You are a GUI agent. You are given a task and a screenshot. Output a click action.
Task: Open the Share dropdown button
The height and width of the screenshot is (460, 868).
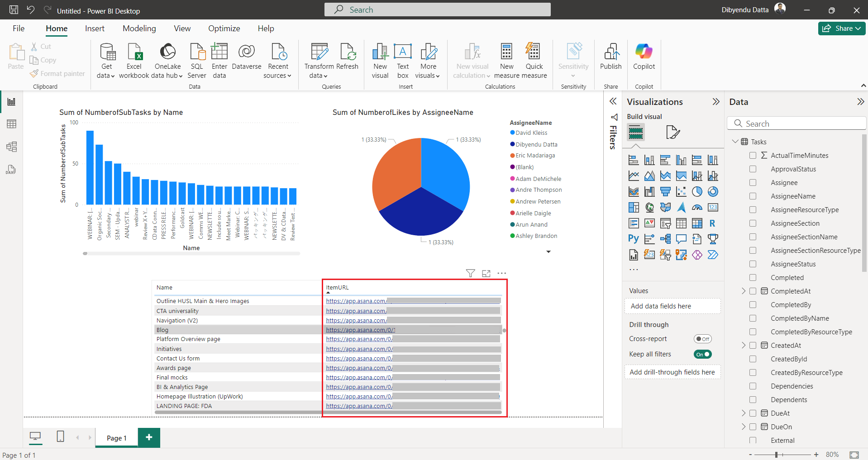pyautogui.click(x=841, y=28)
